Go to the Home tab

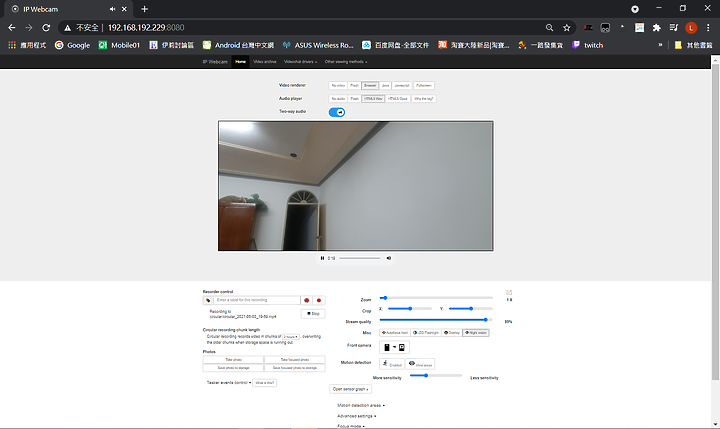(x=241, y=62)
